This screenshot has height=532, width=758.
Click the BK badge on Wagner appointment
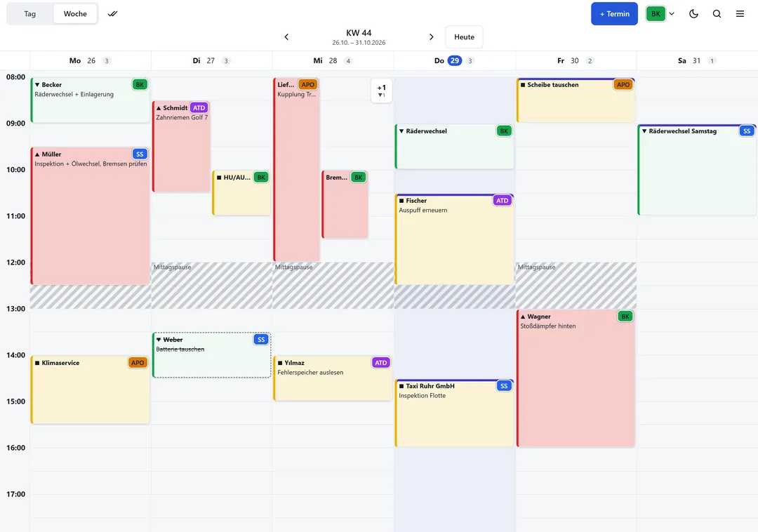tap(625, 317)
